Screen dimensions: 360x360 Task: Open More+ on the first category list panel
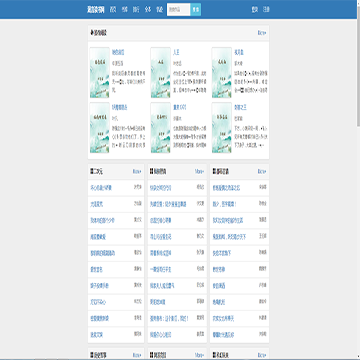pyautogui.click(x=137, y=171)
